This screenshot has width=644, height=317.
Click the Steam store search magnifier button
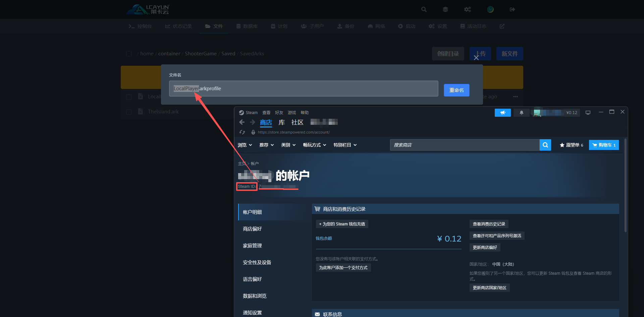pos(545,145)
